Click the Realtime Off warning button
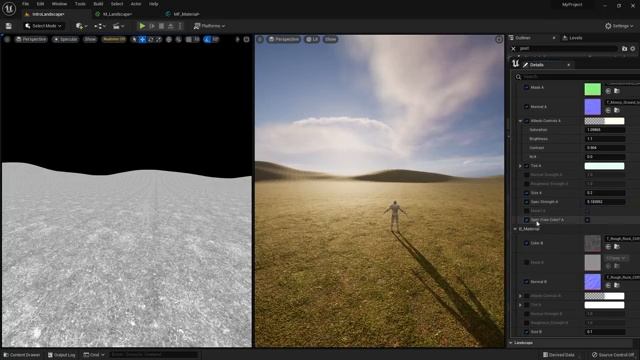Image resolution: width=640 pixels, height=360 pixels. pos(114,40)
